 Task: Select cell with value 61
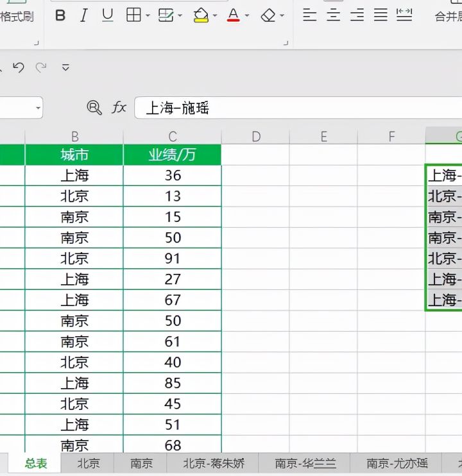(x=173, y=341)
